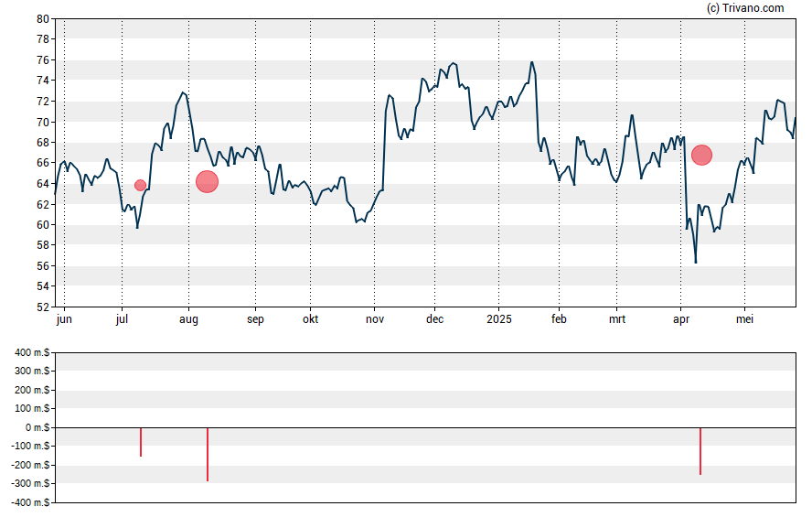The image size is (812, 517).
Task: Click the red bubble marker in April
Action: click(701, 155)
